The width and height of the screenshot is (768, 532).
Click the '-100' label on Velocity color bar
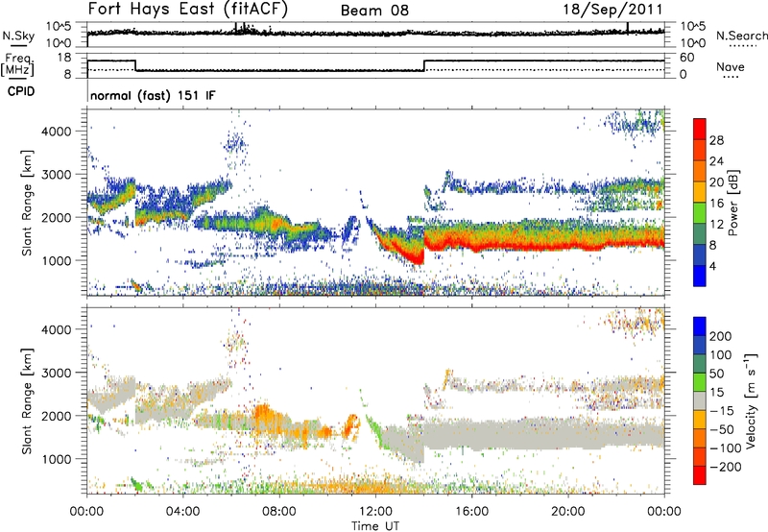coord(726,448)
